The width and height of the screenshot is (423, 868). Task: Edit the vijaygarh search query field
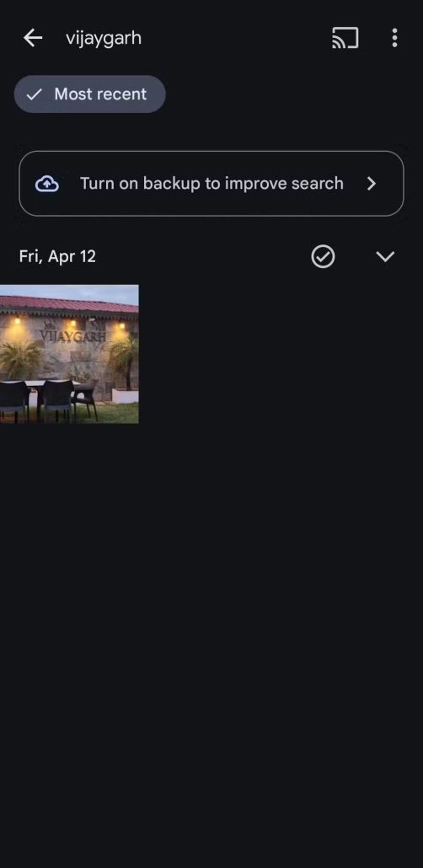[x=104, y=38]
